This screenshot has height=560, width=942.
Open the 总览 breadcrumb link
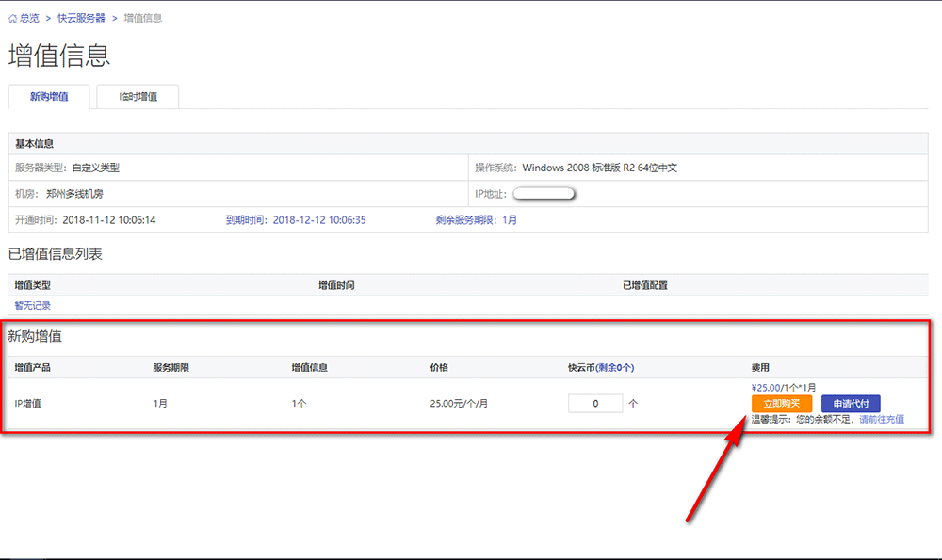[30, 18]
